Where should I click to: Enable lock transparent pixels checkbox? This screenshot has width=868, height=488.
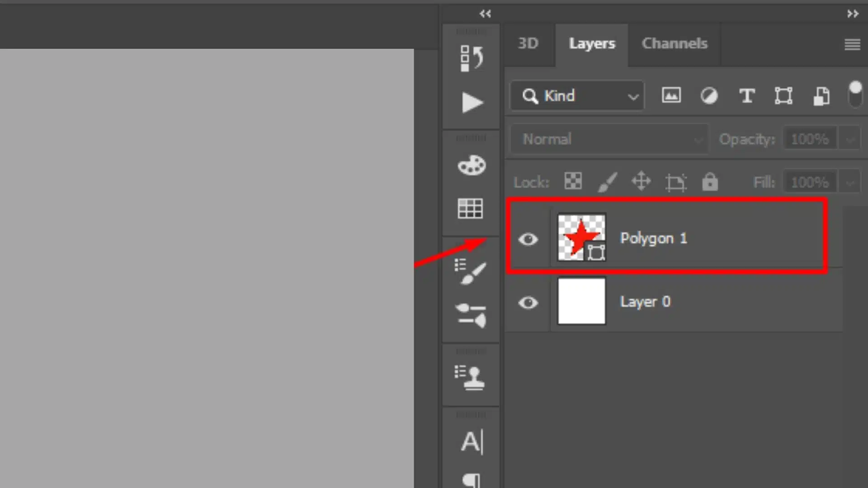(572, 182)
